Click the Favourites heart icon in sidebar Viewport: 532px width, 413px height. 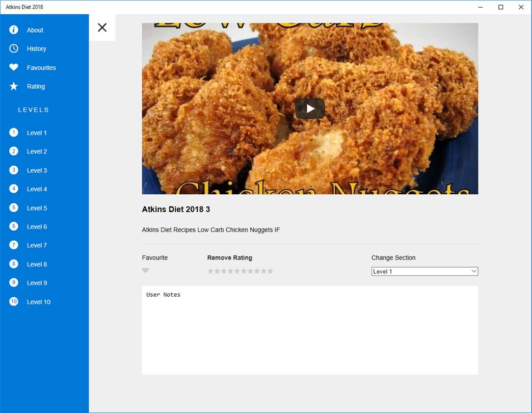pos(14,67)
